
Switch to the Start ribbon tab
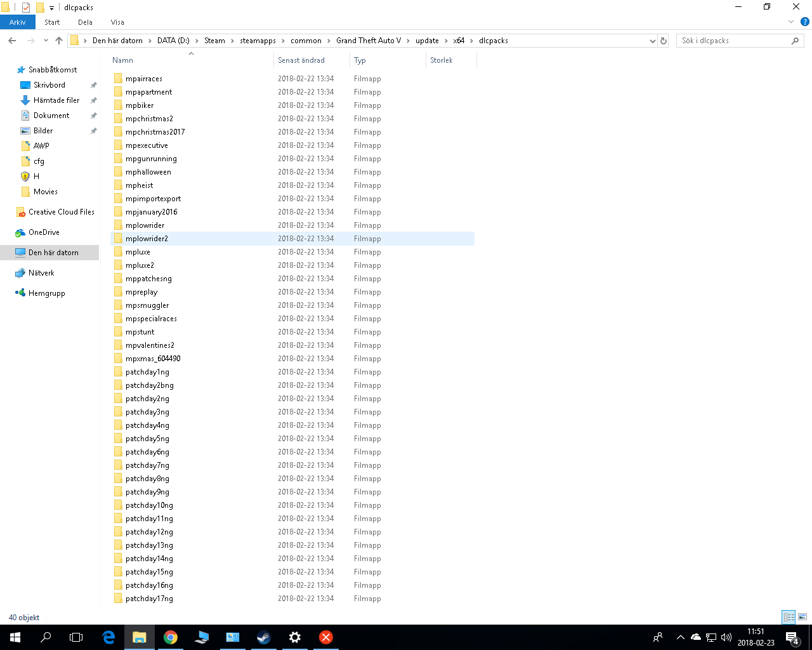click(x=52, y=22)
